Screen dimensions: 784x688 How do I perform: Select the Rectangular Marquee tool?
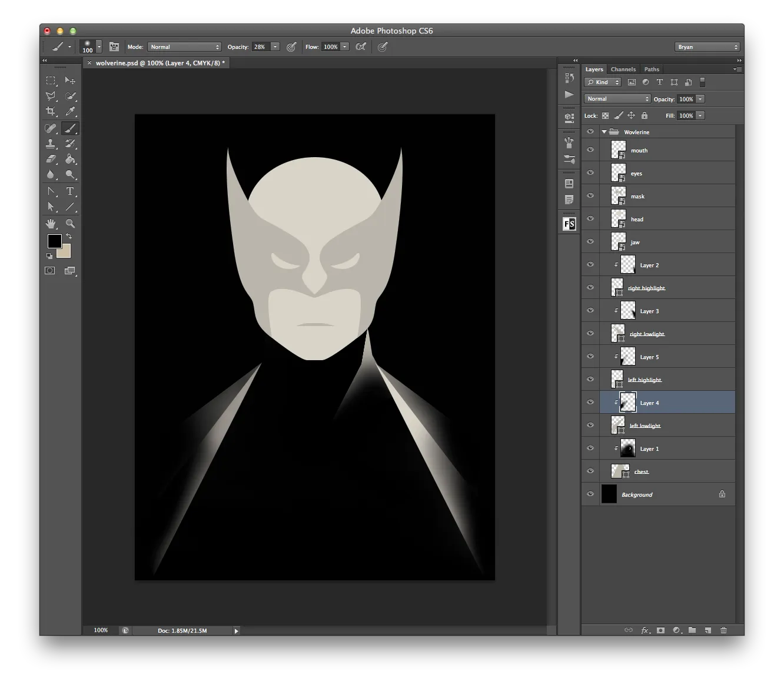tap(51, 80)
